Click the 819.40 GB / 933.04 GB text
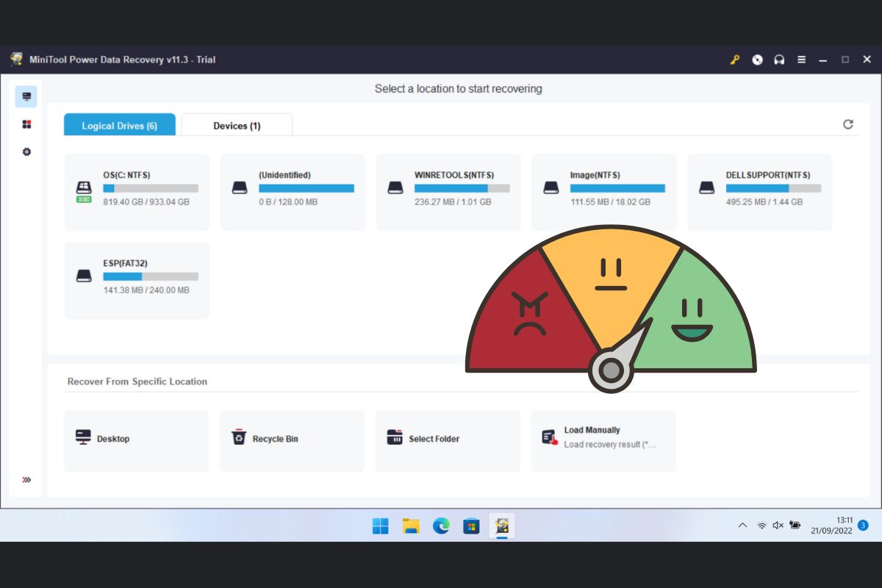882x588 pixels. pos(146,201)
